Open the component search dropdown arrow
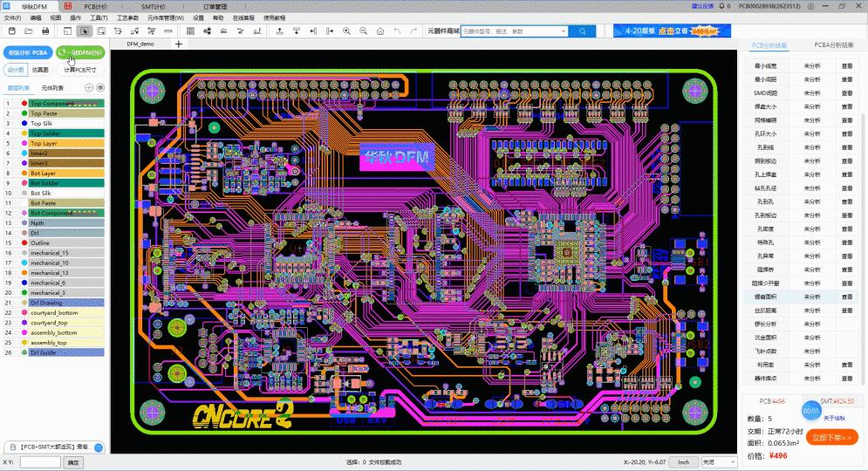The height and width of the screenshot is (471, 868). pos(563,31)
